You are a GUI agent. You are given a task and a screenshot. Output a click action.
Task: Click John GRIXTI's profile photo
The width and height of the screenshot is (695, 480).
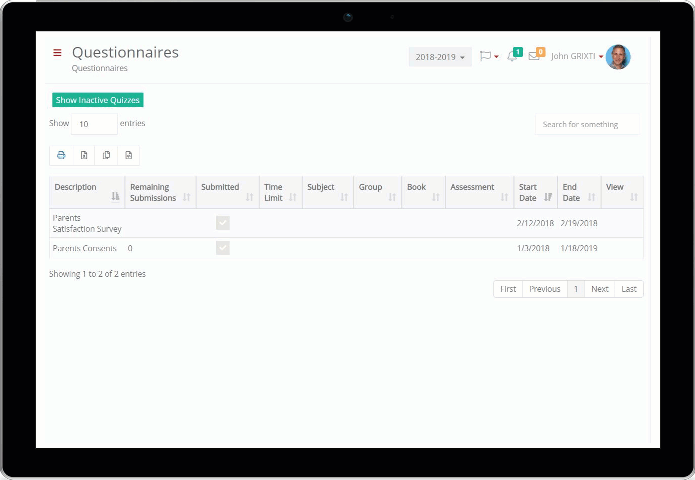pos(618,57)
